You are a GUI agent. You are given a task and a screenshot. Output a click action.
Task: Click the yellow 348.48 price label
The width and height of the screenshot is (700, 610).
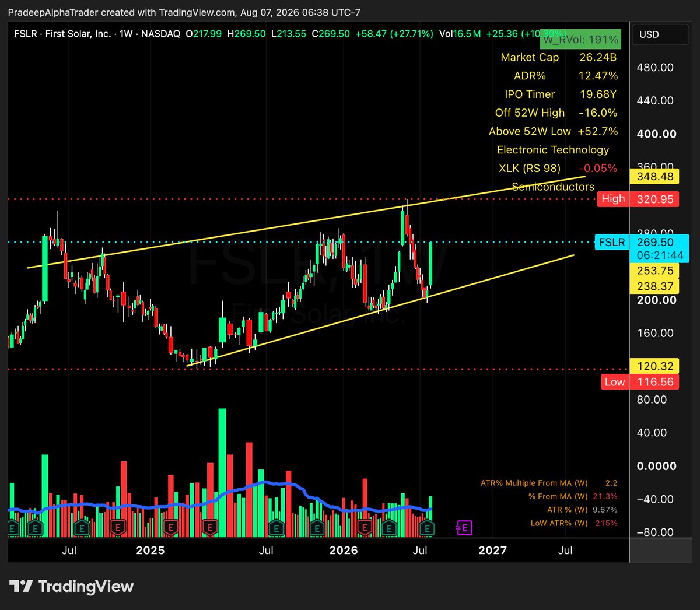654,176
